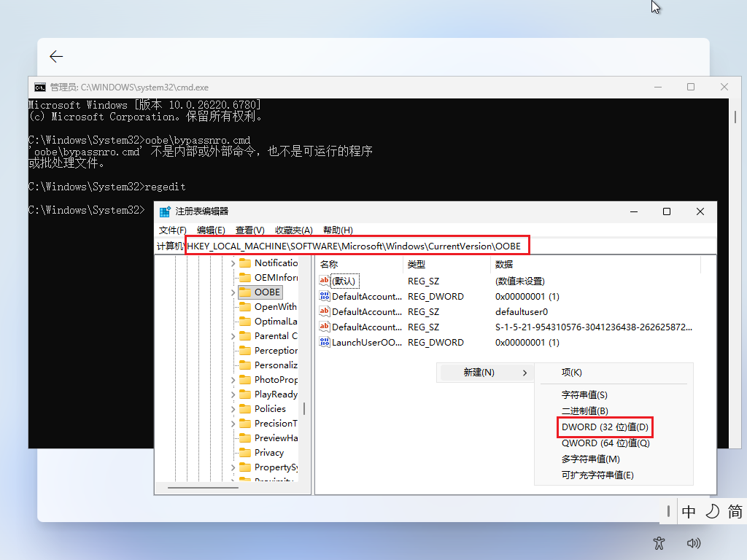Select the LaunchUserOOBE DWORD value icon
747x560 pixels.
point(325,342)
